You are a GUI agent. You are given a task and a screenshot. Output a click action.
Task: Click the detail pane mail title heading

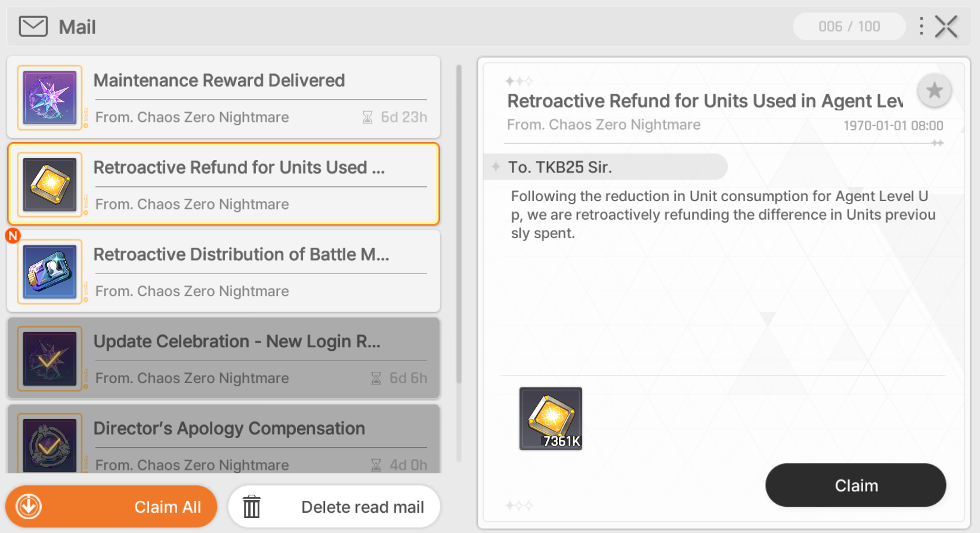pyautogui.click(x=705, y=101)
